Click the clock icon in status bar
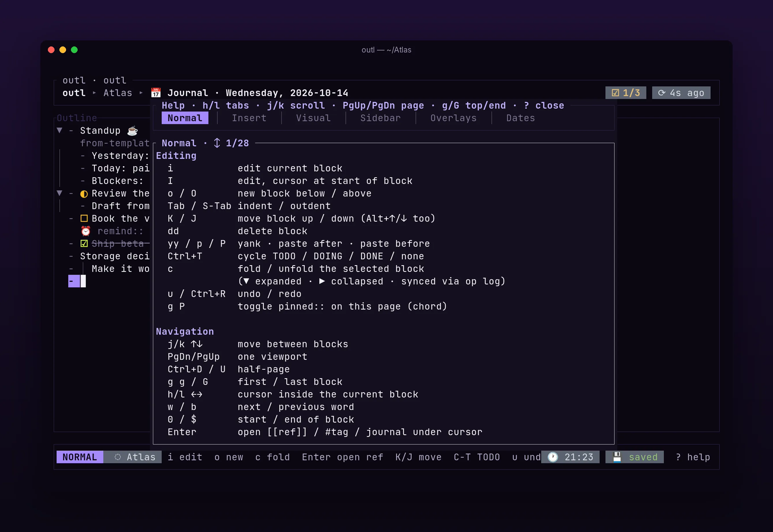The height and width of the screenshot is (532, 773). tap(553, 457)
